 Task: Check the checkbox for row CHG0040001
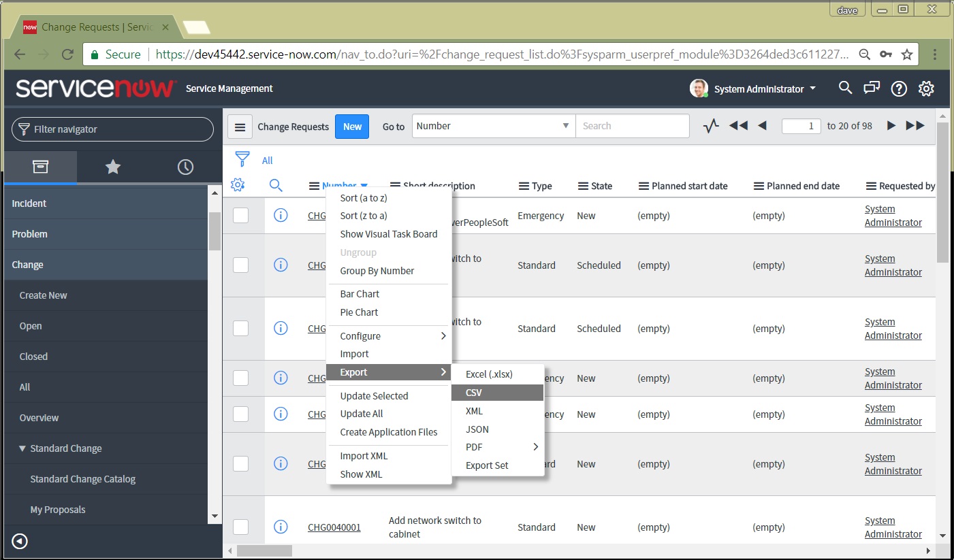(x=240, y=527)
